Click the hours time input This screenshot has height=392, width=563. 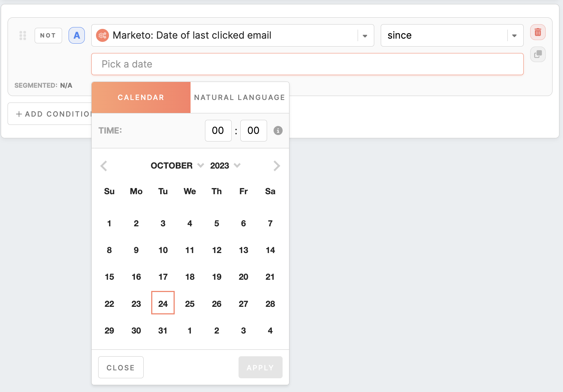[x=218, y=131]
